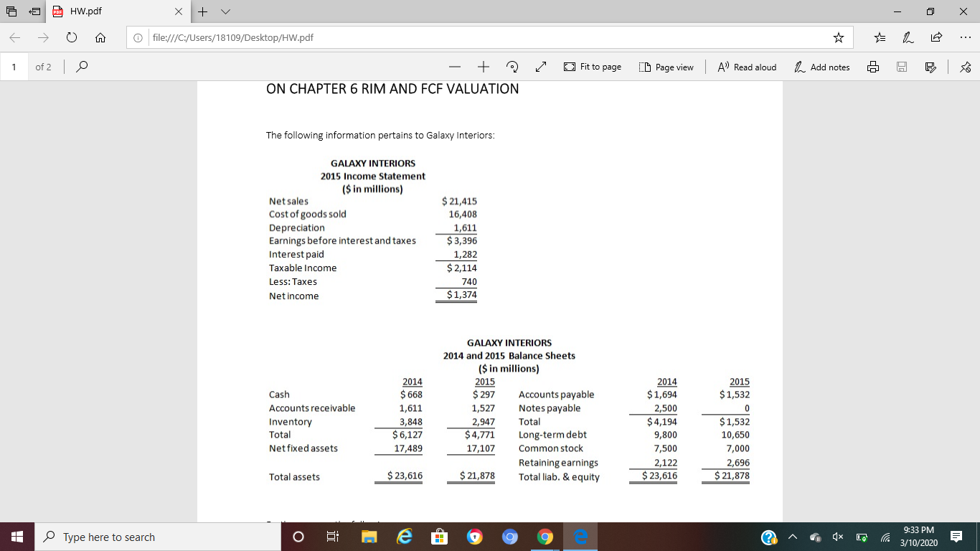
Task: Click 2014 Cash value $668
Action: point(411,394)
